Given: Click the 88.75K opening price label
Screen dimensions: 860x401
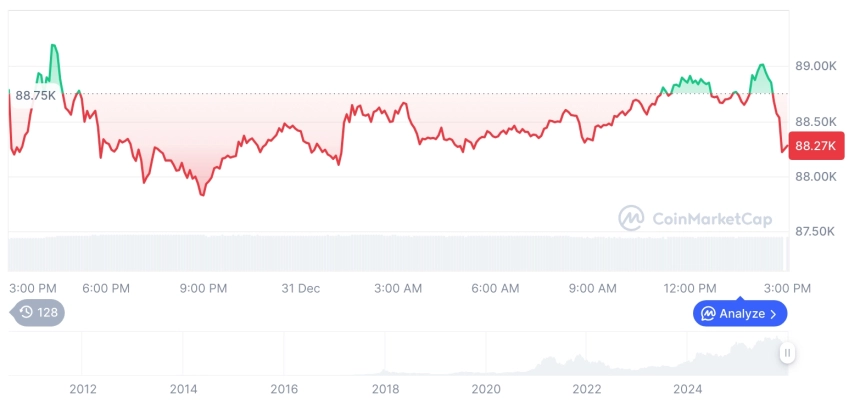Looking at the screenshot, I should pyautogui.click(x=36, y=95).
